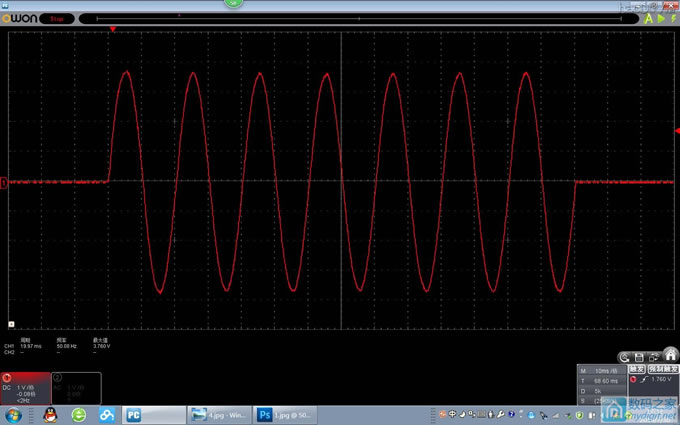
Task: Toggle the red trigger source indicator
Action: pyautogui.click(x=633, y=379)
